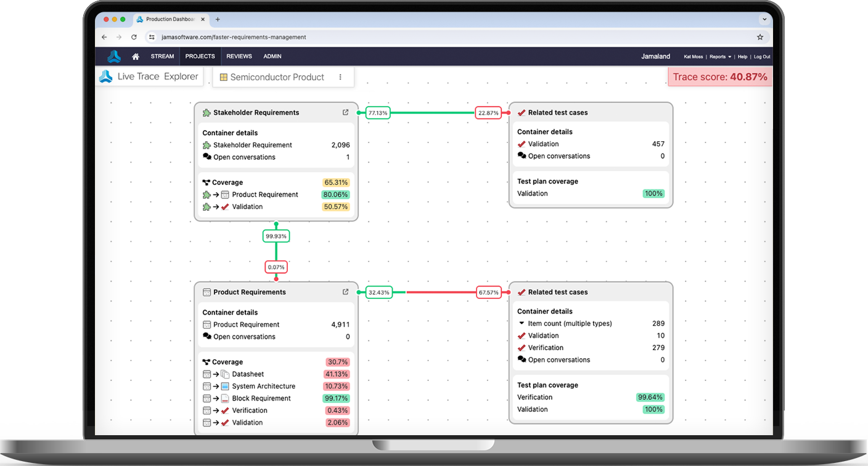Click the System Architecture blue icon
868x466 pixels.
click(x=224, y=386)
